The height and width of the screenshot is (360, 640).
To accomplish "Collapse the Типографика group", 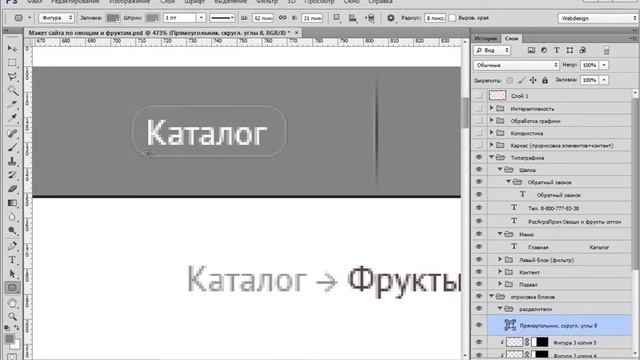I will click(492, 157).
